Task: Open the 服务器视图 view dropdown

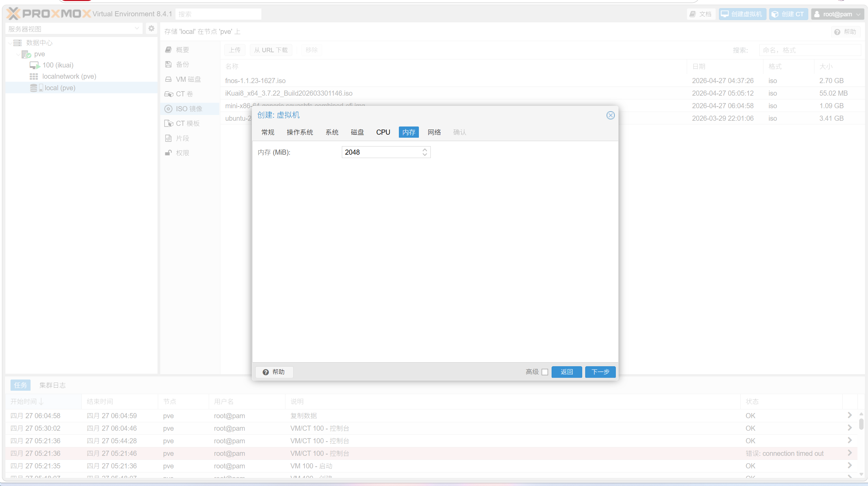Action: pos(137,28)
